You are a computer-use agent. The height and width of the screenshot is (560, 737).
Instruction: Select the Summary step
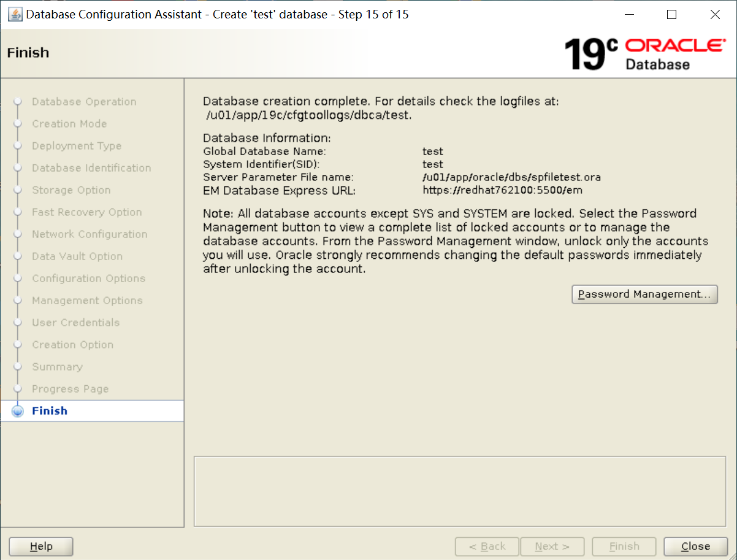[57, 367]
